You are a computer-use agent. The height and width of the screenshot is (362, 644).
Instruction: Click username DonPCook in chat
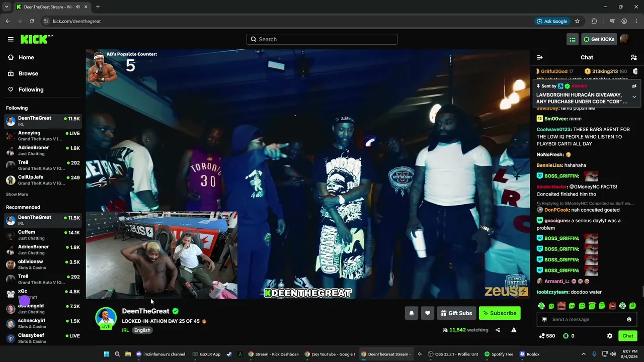click(x=557, y=210)
